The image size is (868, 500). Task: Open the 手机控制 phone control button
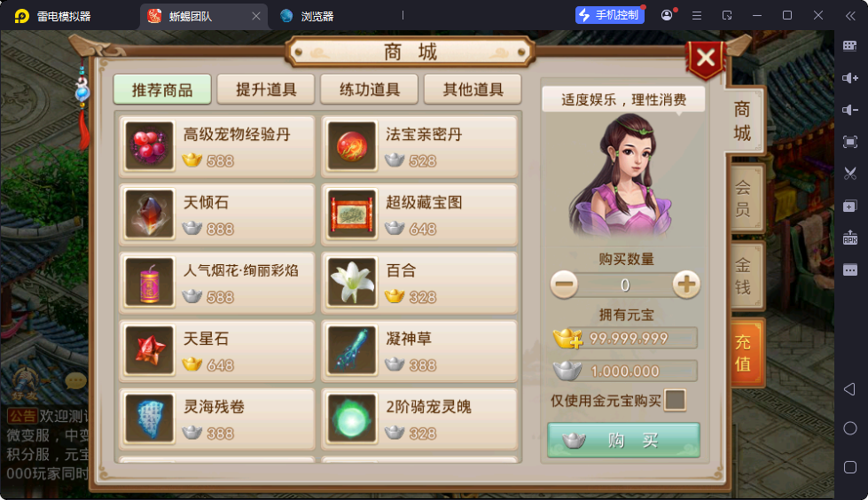[610, 15]
